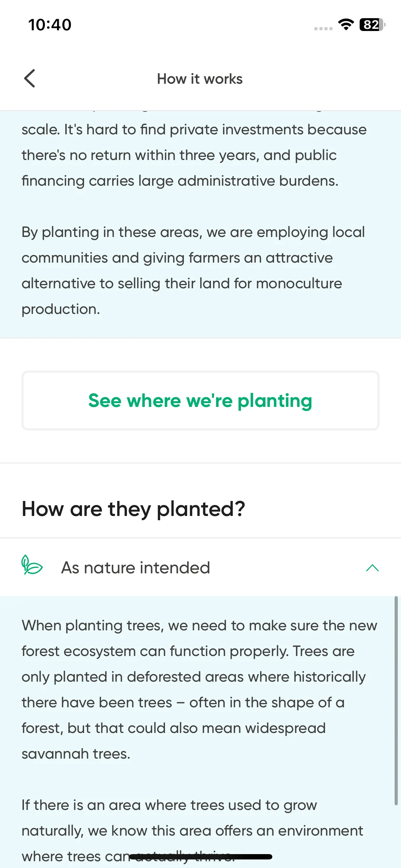401x868 pixels.
Task: Tap the line 'financing carries large administrative burdens'
Action: [x=180, y=181]
